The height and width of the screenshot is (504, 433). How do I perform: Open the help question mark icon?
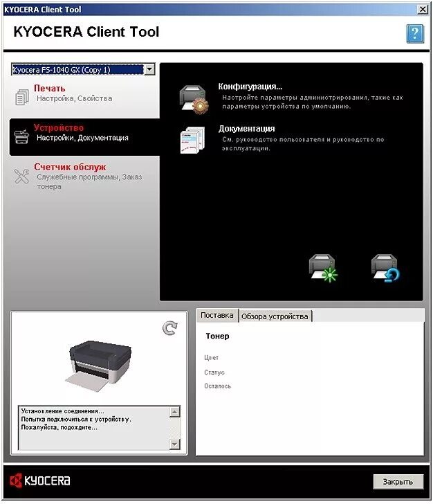(415, 33)
